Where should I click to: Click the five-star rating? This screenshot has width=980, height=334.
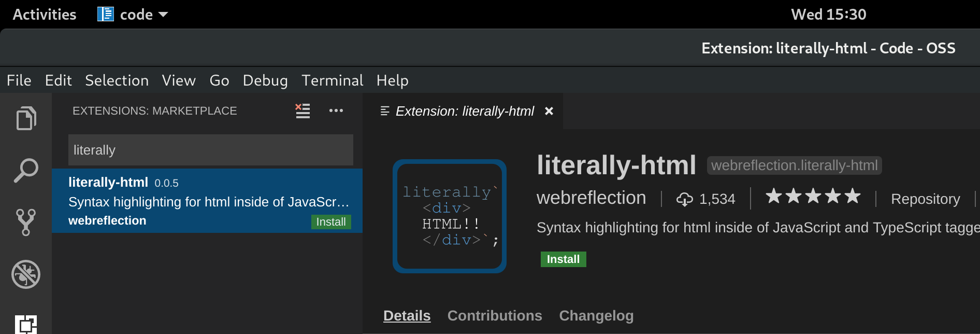click(x=813, y=196)
